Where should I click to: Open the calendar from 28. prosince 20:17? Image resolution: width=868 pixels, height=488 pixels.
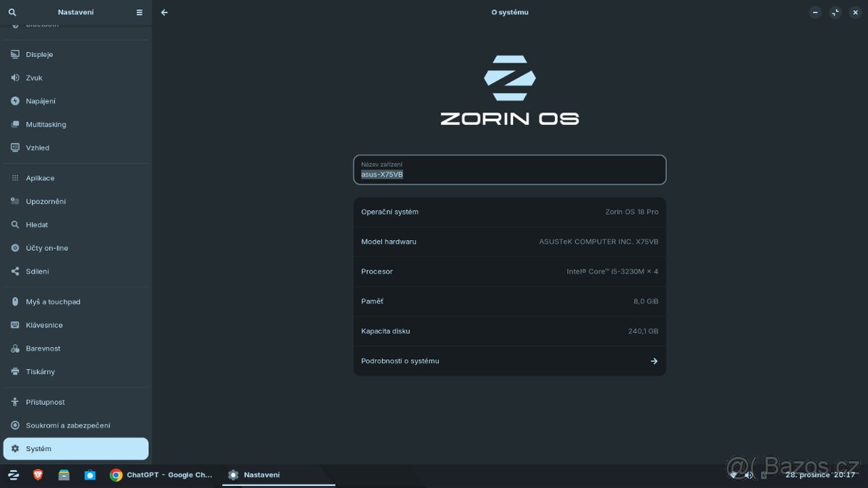point(820,475)
